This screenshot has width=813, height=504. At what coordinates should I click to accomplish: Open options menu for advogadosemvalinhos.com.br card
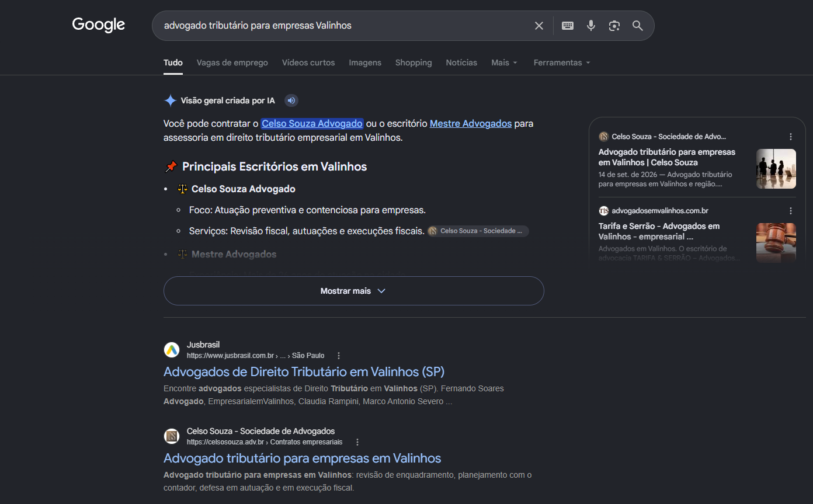click(x=791, y=211)
